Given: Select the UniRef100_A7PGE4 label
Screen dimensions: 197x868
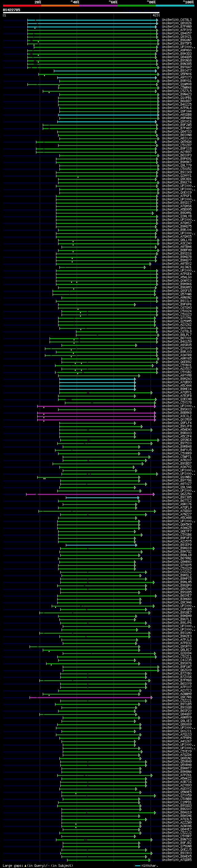Looking at the screenshot, I should [x=177, y=274].
